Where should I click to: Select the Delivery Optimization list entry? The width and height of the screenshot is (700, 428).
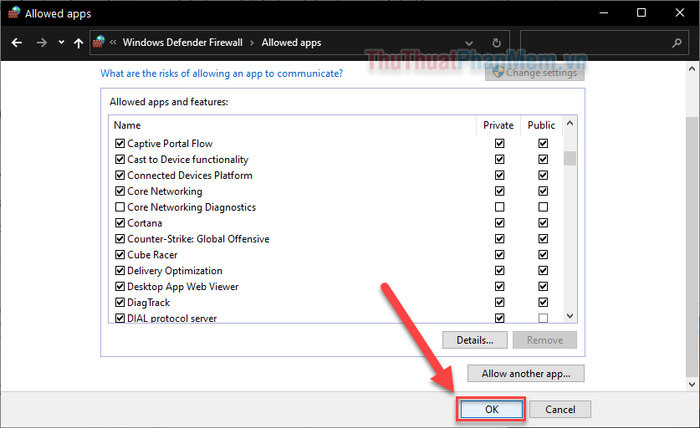point(175,271)
